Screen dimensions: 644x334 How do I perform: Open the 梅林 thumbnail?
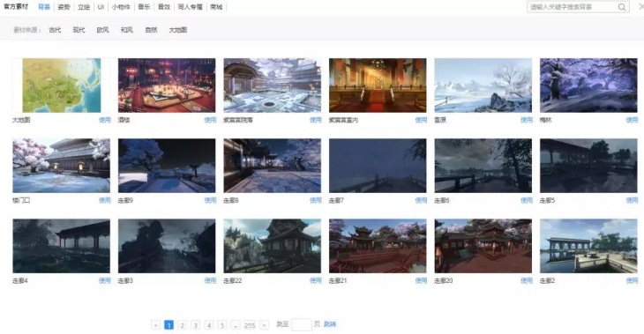coord(588,85)
